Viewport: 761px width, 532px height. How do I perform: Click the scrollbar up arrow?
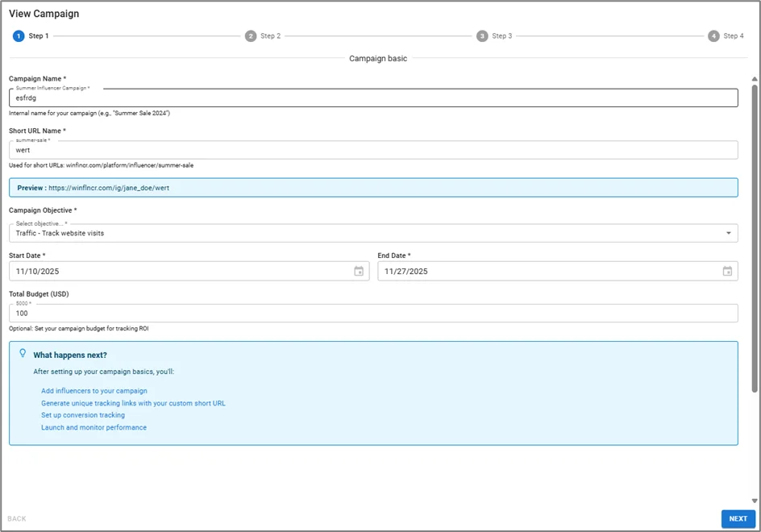click(x=755, y=79)
